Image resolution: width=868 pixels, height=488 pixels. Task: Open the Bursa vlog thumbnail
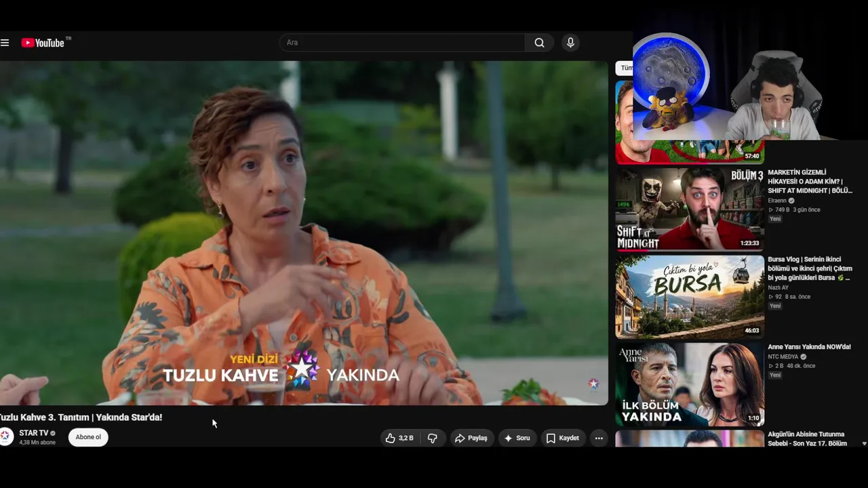pyautogui.click(x=690, y=297)
